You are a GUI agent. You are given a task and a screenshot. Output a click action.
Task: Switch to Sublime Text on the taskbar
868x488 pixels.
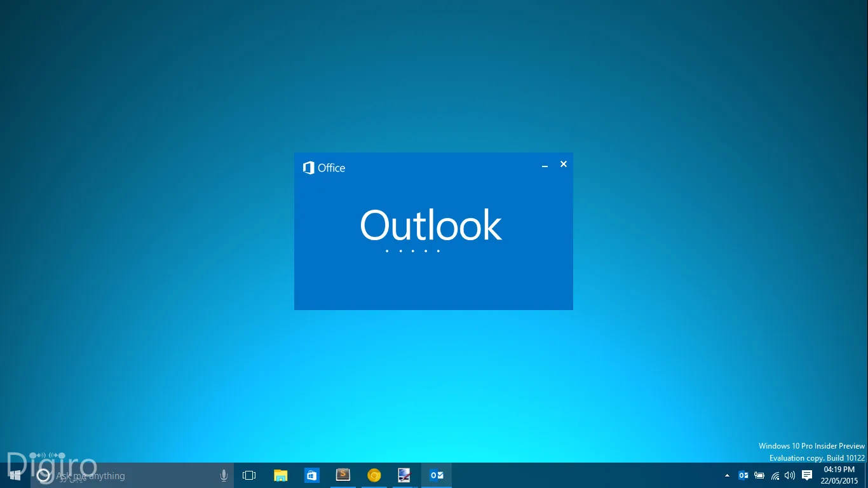pyautogui.click(x=343, y=475)
